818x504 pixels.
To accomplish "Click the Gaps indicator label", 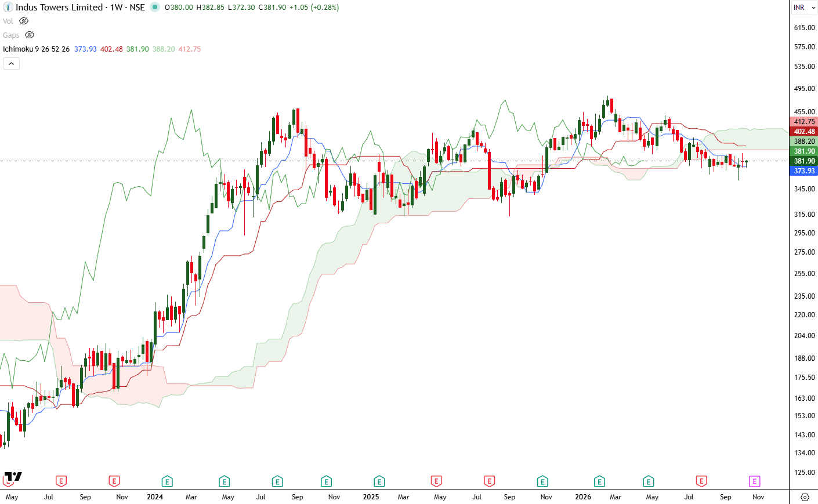I will click(x=11, y=35).
